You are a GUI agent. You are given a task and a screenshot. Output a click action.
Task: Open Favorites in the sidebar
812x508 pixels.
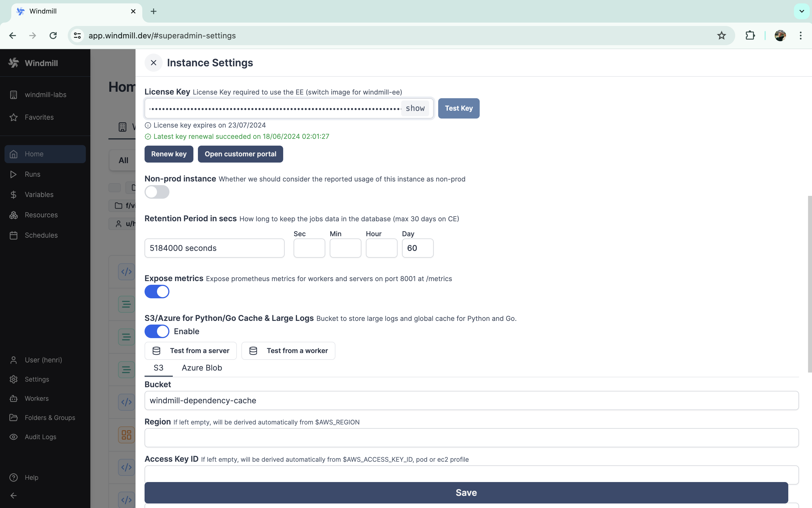click(39, 117)
